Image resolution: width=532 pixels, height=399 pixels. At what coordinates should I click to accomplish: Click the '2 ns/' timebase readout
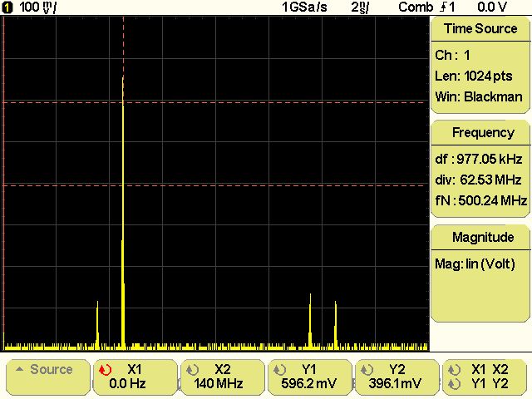tap(360, 7)
